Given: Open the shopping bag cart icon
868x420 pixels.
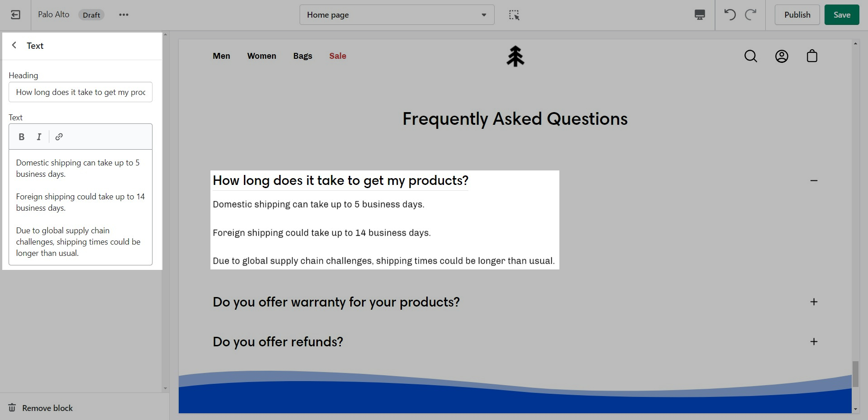Looking at the screenshot, I should 812,56.
